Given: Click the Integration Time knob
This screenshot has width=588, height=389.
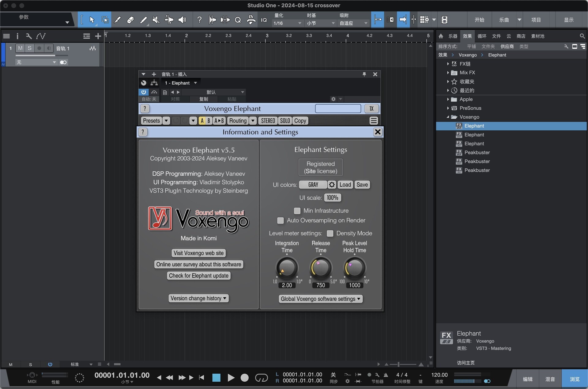Looking at the screenshot, I should coord(287,268).
